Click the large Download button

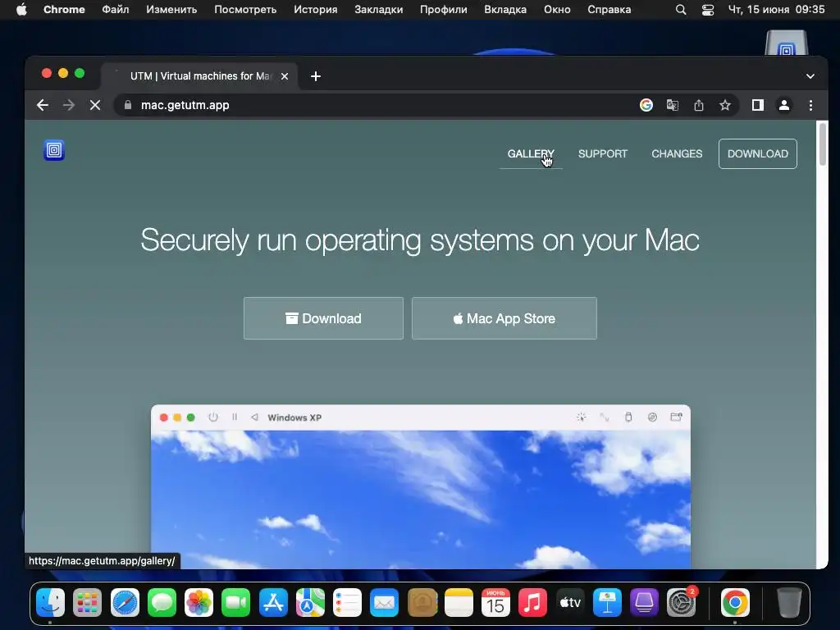[323, 318]
